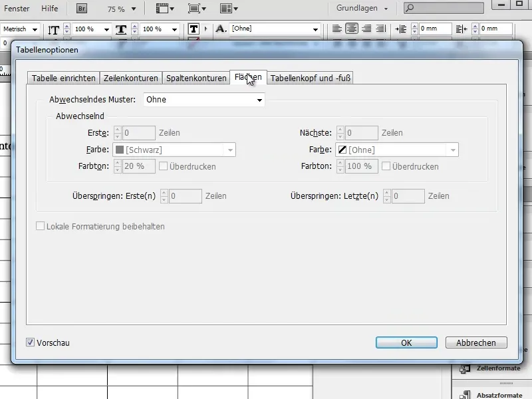Switch to Tabelle einrichten tab
The width and height of the screenshot is (532, 399).
(63, 78)
